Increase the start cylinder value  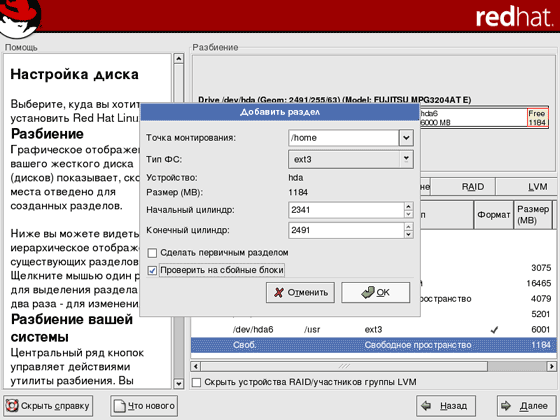409,206
